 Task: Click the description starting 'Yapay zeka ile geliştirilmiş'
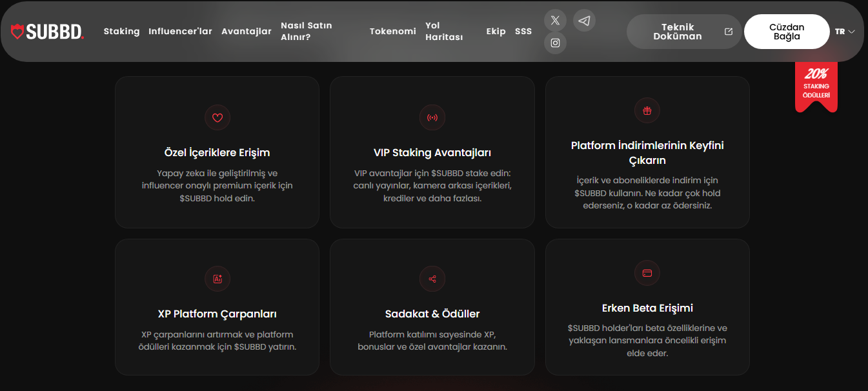pyautogui.click(x=217, y=186)
